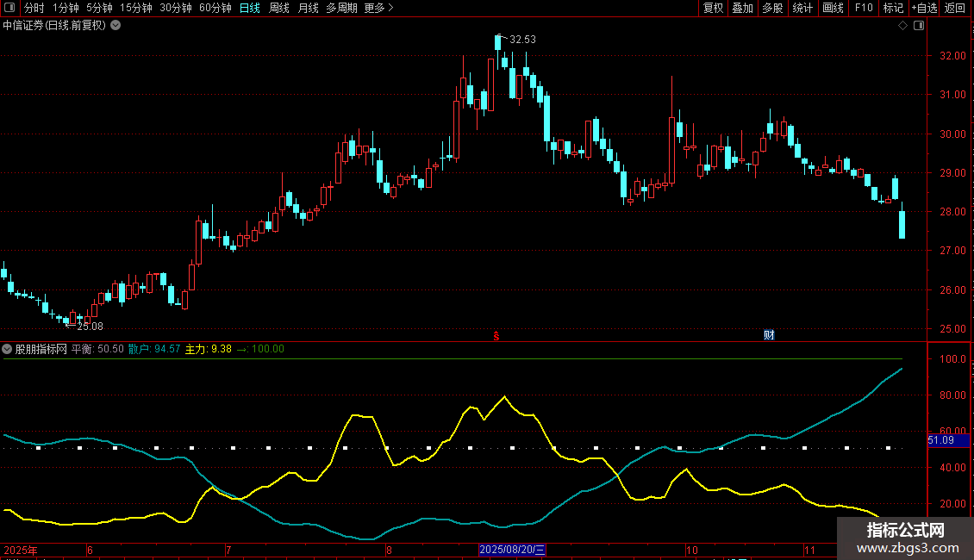Image resolution: width=974 pixels, height=560 pixels.
Task: Click the 中信证券(日线,前复权) chart title
Action: click(54, 26)
